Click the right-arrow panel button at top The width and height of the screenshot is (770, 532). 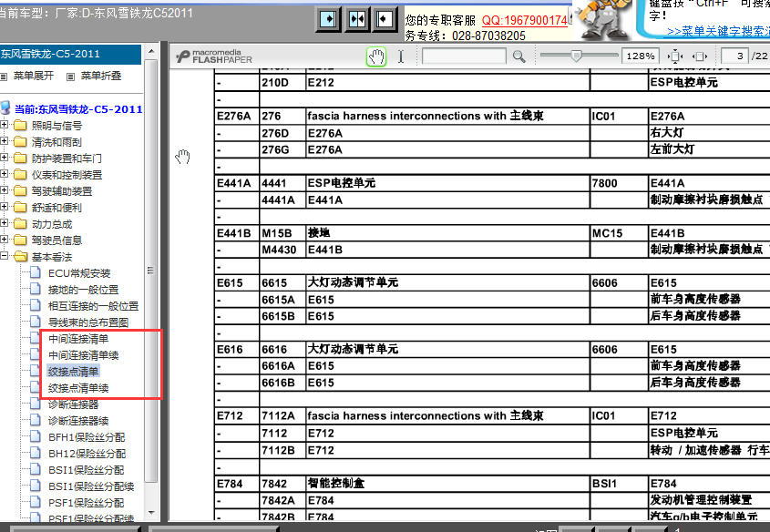click(x=328, y=20)
